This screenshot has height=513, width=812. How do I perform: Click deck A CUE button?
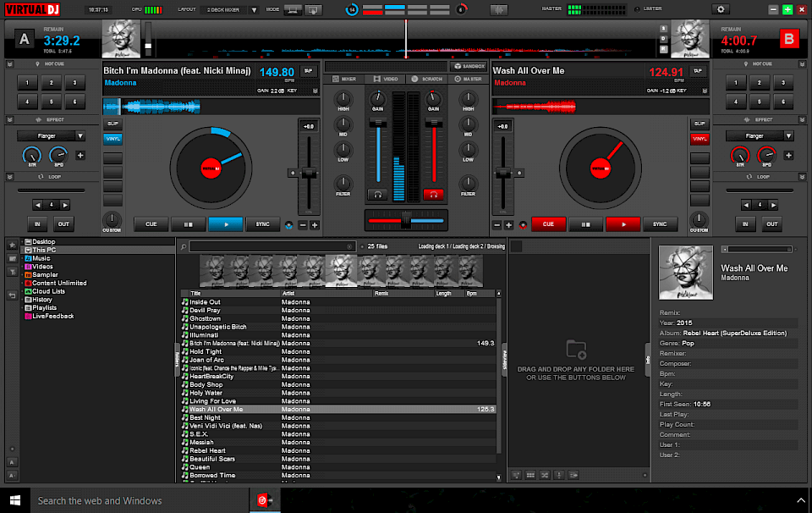(151, 224)
